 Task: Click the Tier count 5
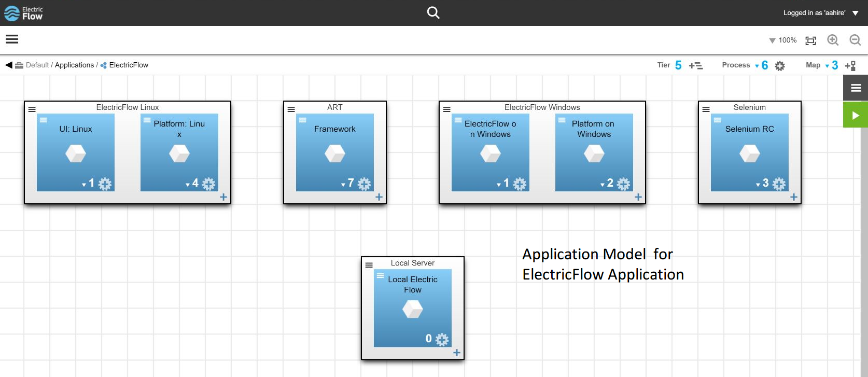(x=678, y=65)
